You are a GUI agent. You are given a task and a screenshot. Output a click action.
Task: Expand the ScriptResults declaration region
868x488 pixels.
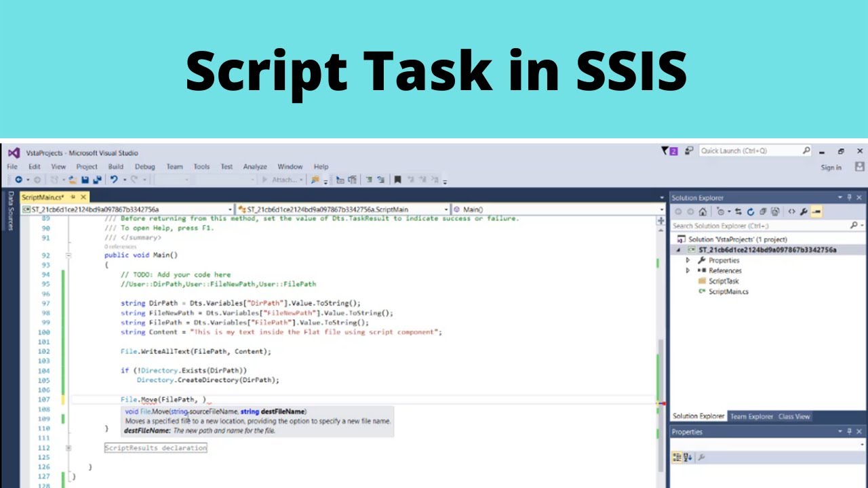pos(68,448)
